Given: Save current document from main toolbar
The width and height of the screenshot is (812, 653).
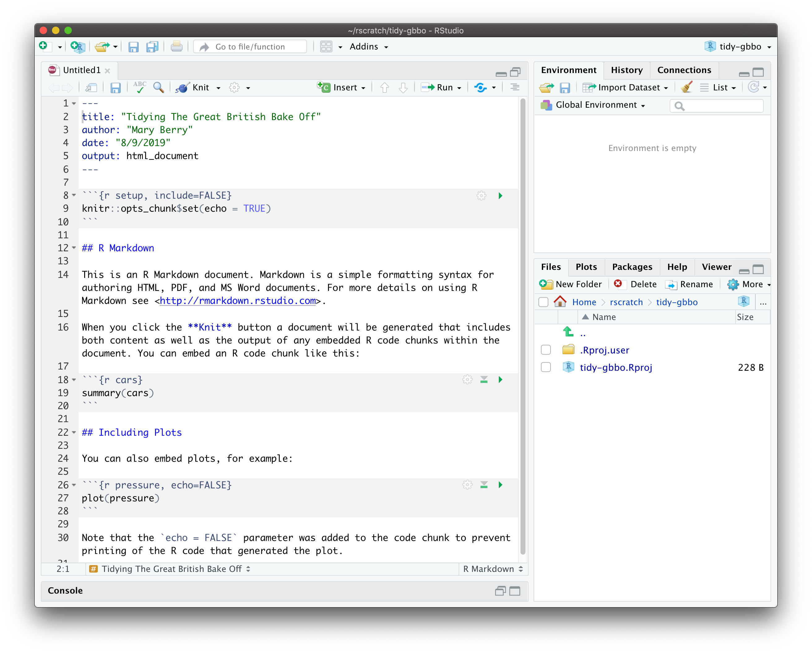Looking at the screenshot, I should tap(133, 47).
